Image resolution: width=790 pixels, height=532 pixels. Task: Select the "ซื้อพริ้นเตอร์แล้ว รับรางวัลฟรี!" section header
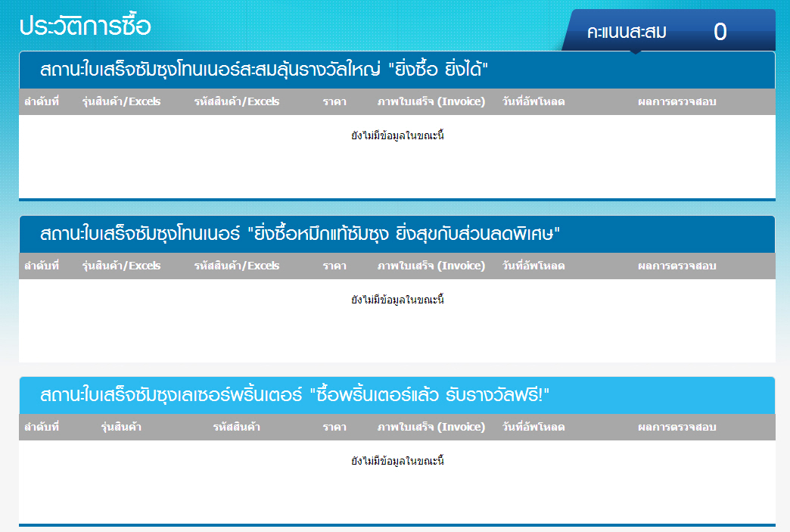pyautogui.click(x=294, y=396)
